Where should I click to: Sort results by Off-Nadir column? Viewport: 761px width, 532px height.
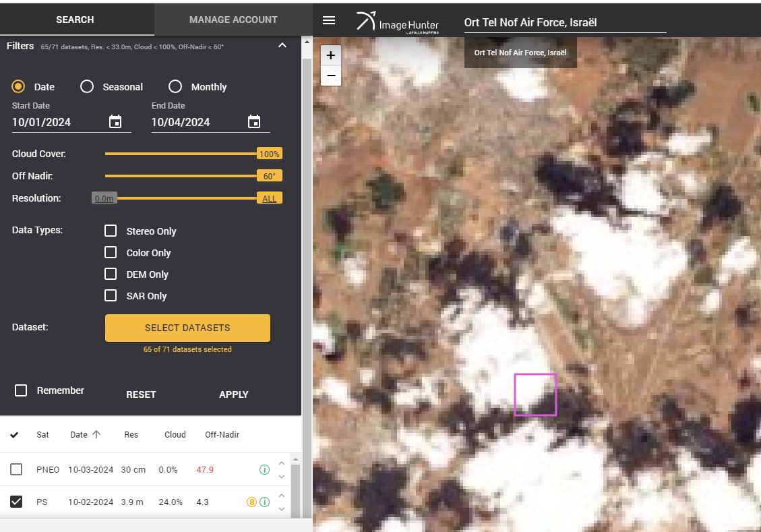tap(222, 434)
